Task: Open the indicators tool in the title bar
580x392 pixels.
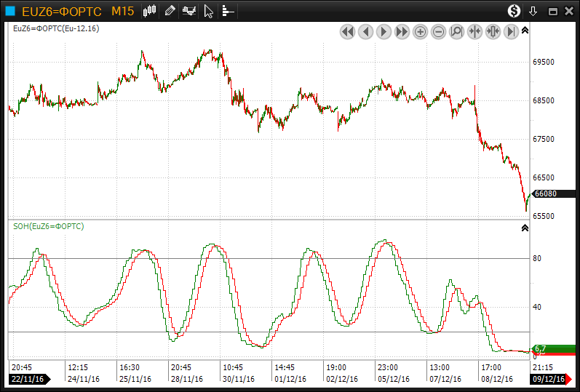Action: (x=189, y=11)
